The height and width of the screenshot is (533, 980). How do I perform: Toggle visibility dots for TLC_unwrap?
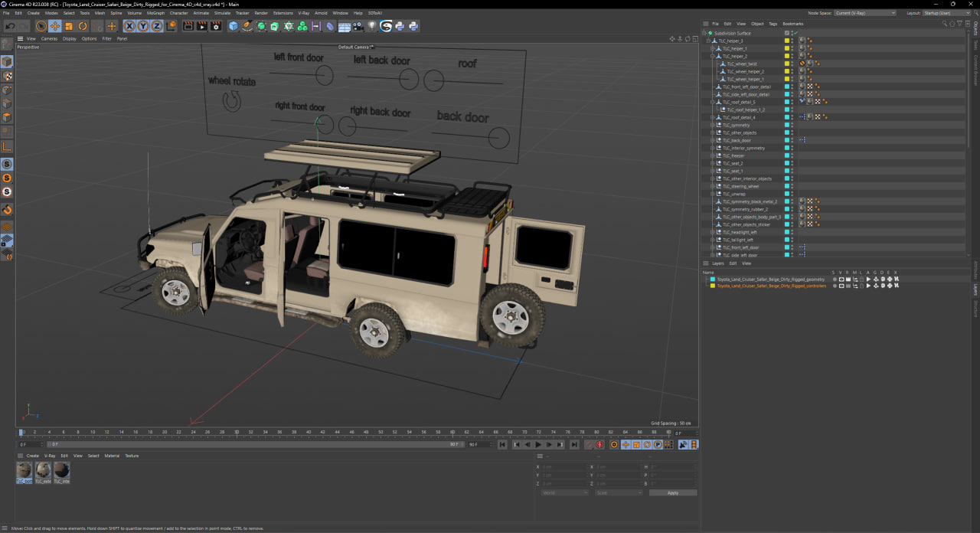coord(792,194)
